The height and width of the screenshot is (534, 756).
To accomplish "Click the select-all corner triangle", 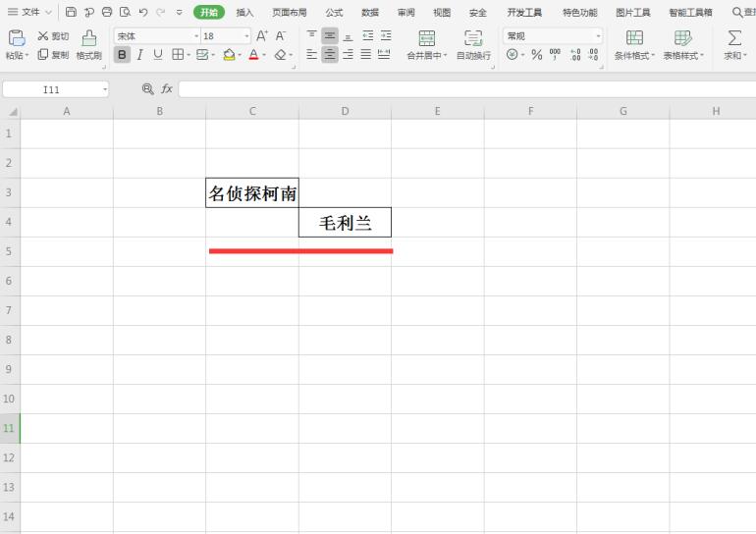I will [13, 112].
